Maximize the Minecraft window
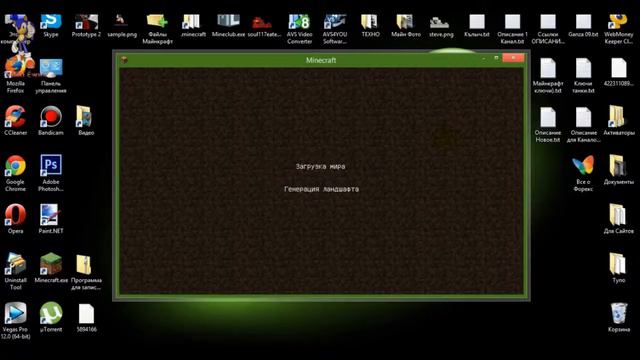 [x=496, y=58]
